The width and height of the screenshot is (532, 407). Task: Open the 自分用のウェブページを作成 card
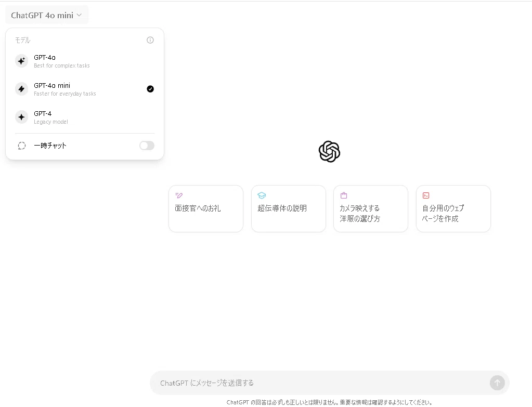point(453,208)
